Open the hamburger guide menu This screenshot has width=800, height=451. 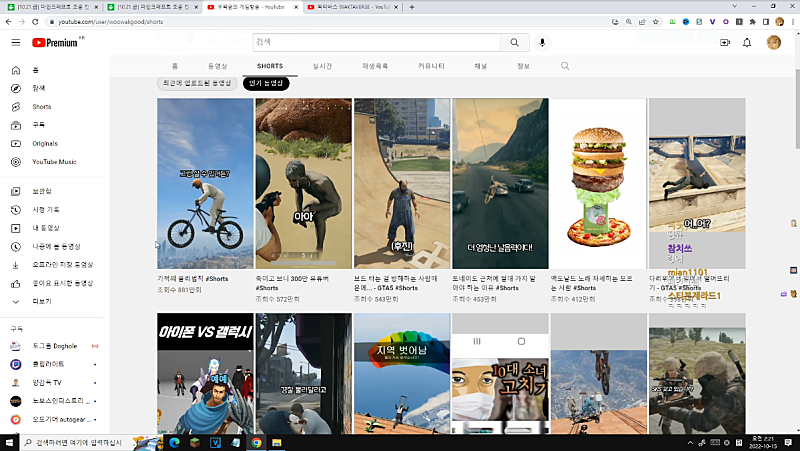pyautogui.click(x=16, y=42)
